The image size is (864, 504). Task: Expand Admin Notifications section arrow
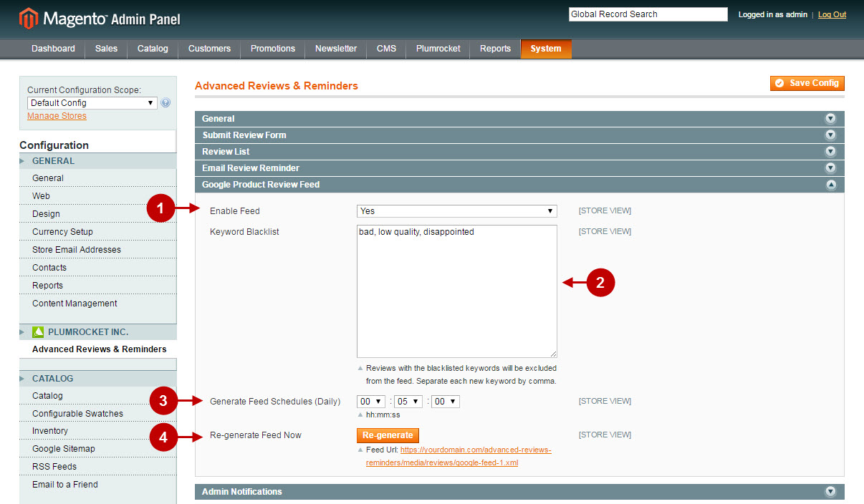tap(830, 492)
